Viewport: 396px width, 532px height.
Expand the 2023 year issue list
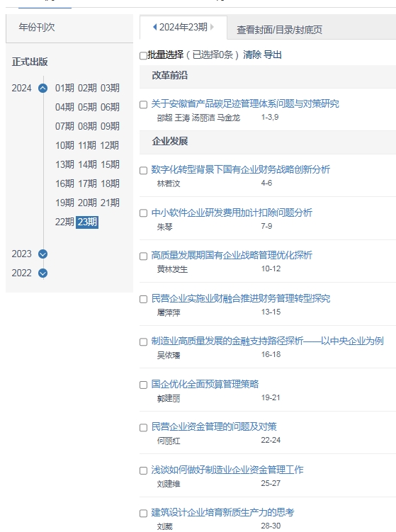pyautogui.click(x=43, y=254)
